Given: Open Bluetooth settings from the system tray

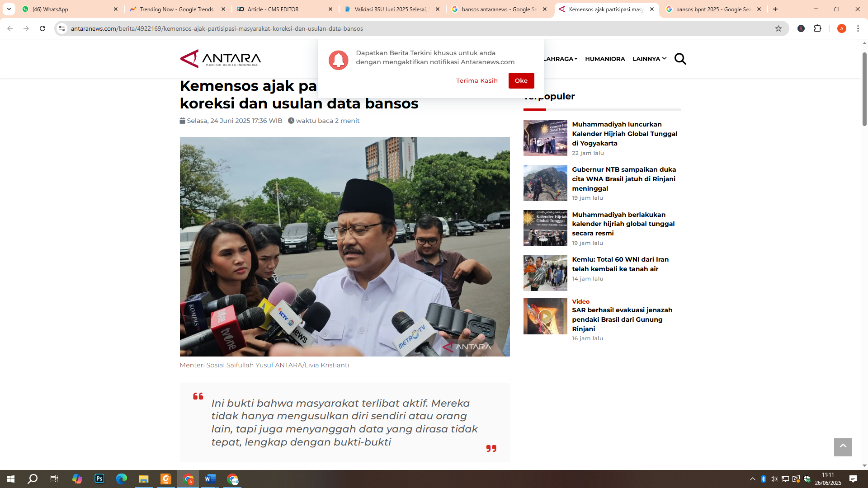Looking at the screenshot, I should click(x=764, y=479).
